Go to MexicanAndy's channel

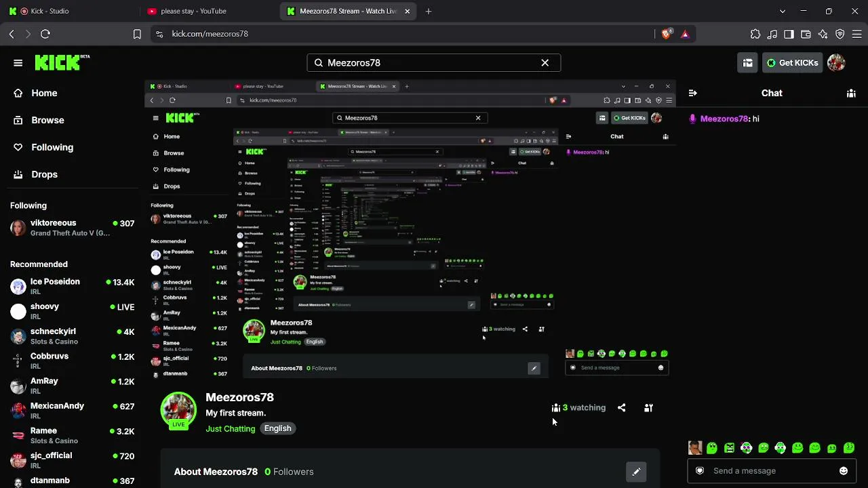click(72, 411)
